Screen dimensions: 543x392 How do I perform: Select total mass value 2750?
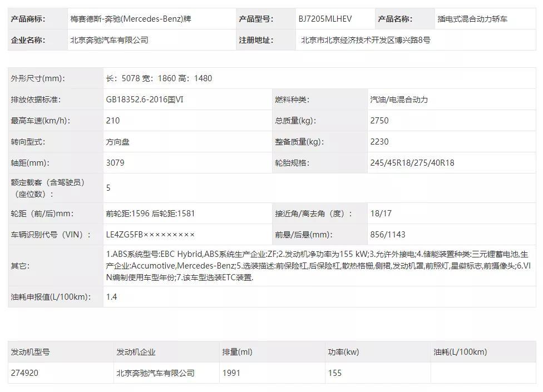point(379,121)
